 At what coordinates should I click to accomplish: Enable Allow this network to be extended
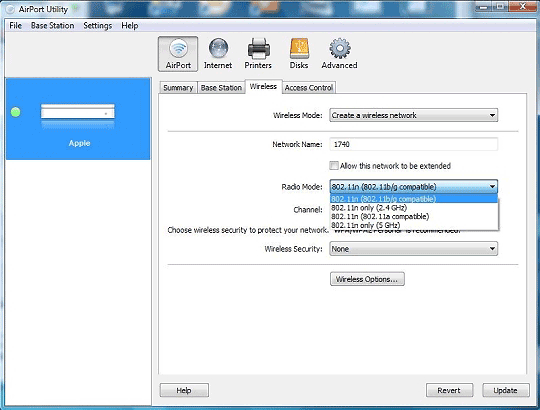tap(334, 166)
